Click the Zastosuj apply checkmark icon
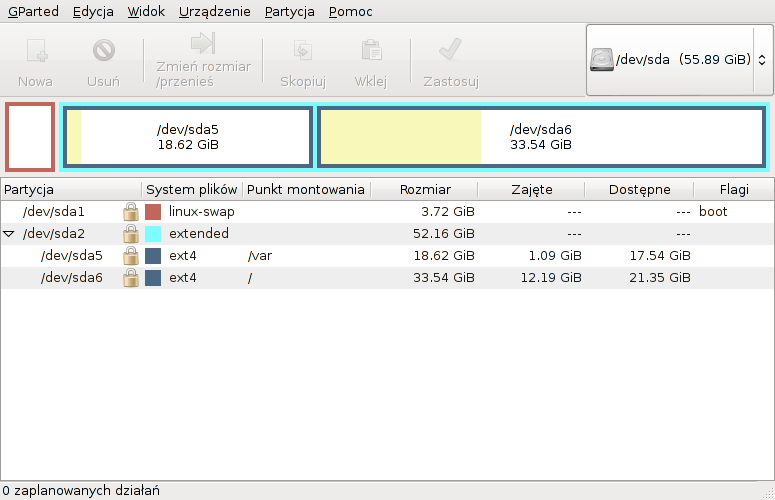Screen dimensions: 775x500 click(x=450, y=50)
